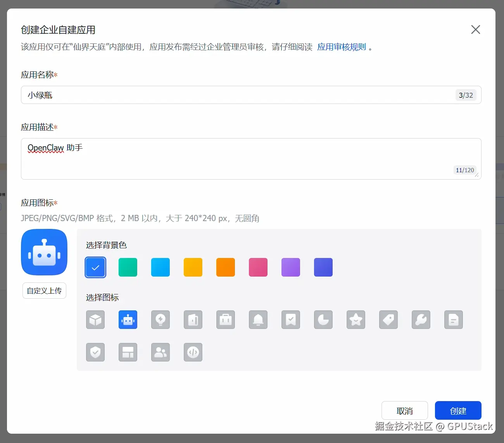Click the 创建 create button
This screenshot has width=504, height=443.
pos(458,410)
